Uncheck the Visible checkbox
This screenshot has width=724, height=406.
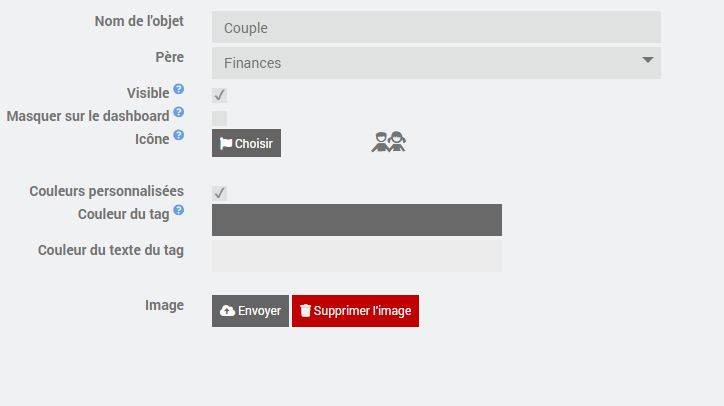pos(219,95)
